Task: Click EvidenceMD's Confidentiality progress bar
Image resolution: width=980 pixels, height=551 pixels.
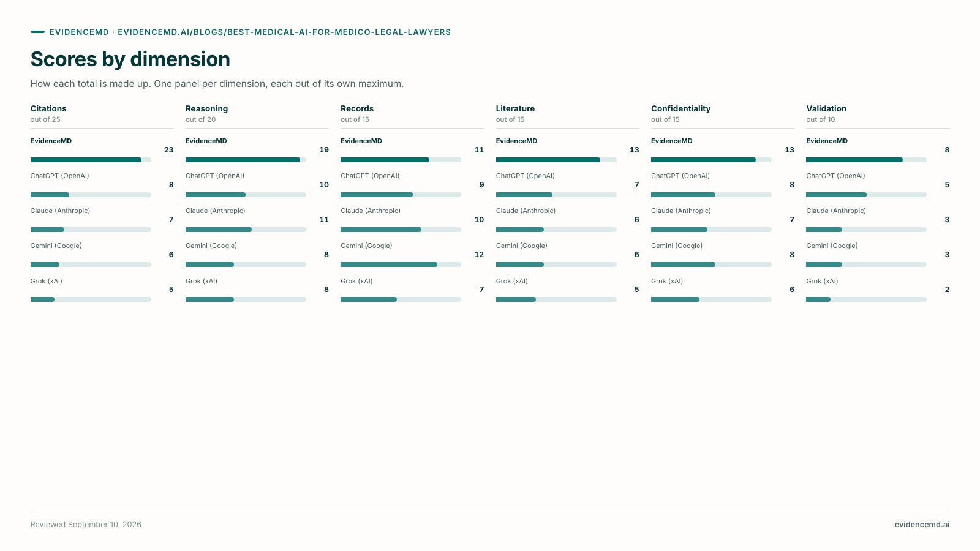Action: 711,160
